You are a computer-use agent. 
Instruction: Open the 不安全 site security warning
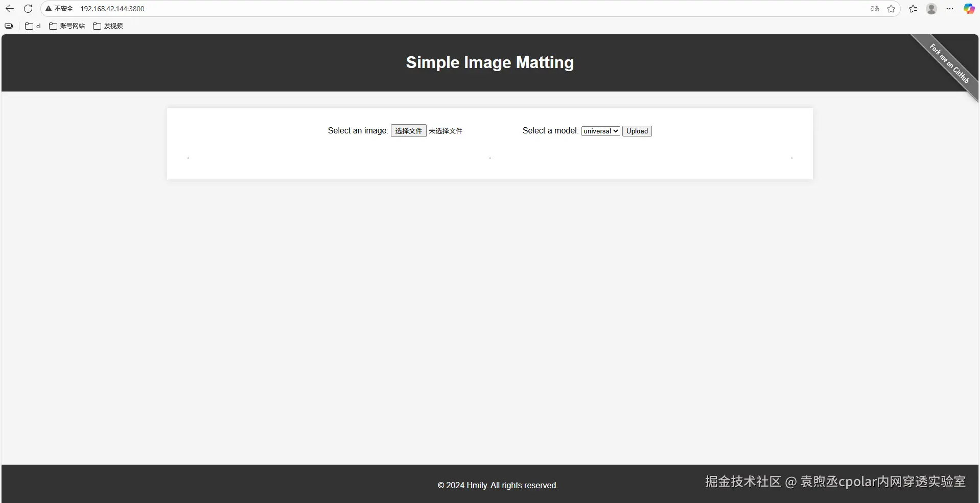[59, 9]
